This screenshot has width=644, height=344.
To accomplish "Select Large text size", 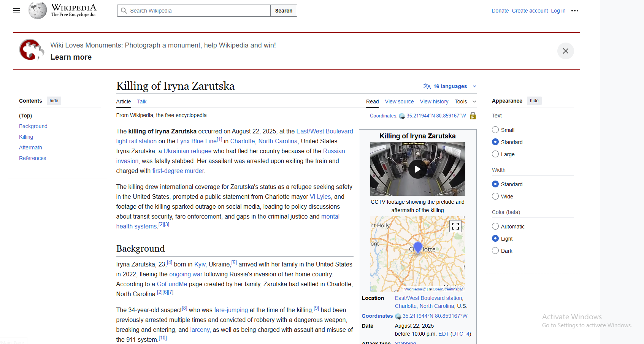I will [x=495, y=154].
